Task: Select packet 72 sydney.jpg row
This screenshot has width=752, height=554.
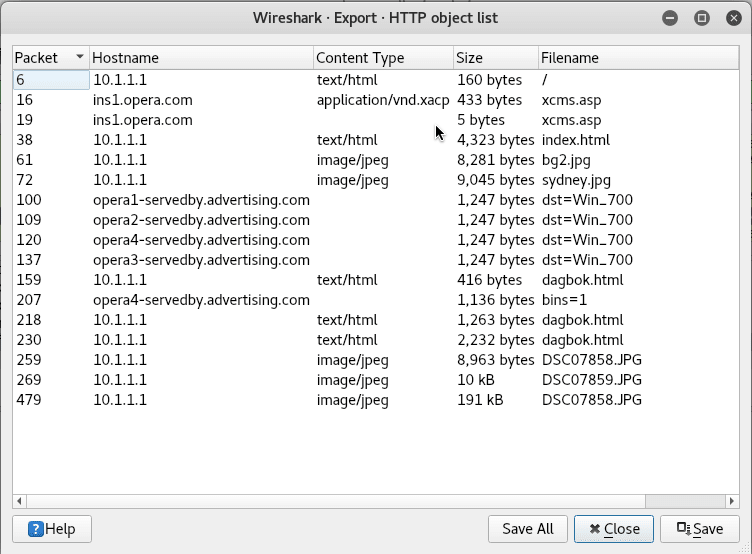Action: pyautogui.click(x=376, y=180)
